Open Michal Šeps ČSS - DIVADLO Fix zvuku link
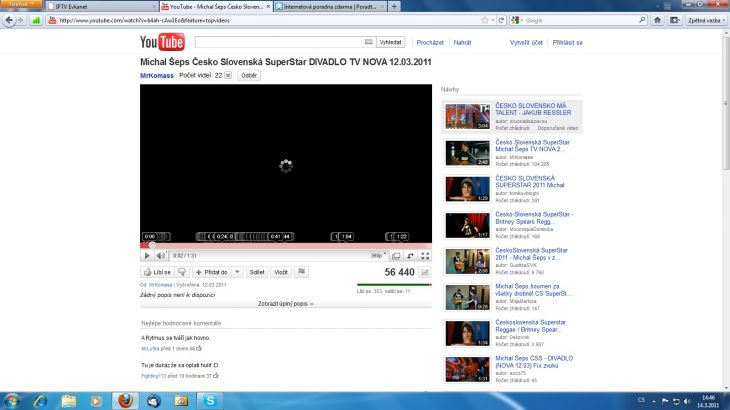 coord(534,362)
